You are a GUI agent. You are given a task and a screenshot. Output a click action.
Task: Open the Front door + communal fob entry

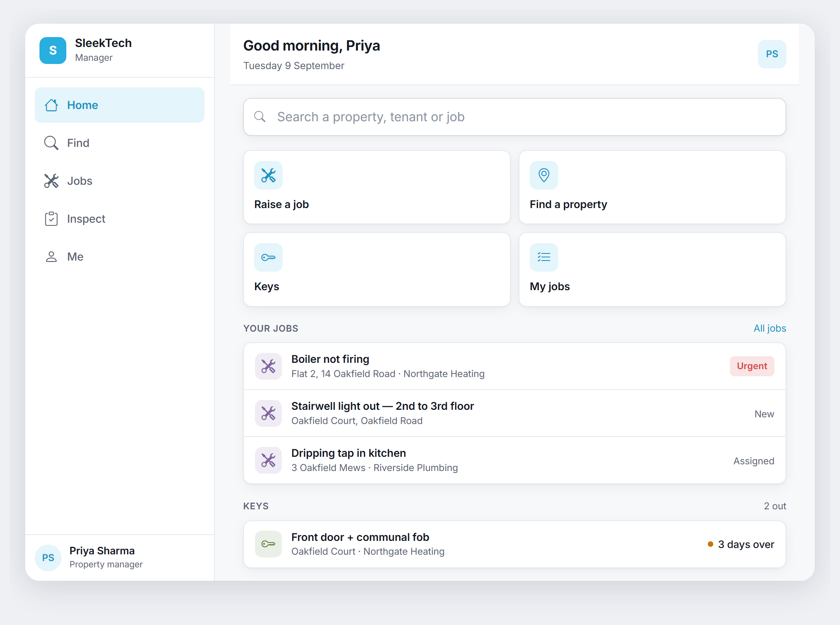tap(515, 544)
